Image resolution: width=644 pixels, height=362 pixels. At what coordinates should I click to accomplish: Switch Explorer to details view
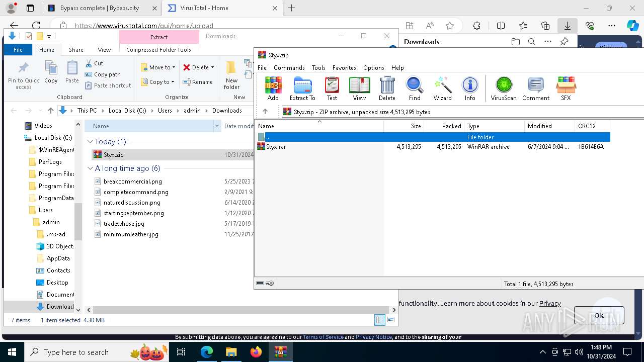pos(380,320)
